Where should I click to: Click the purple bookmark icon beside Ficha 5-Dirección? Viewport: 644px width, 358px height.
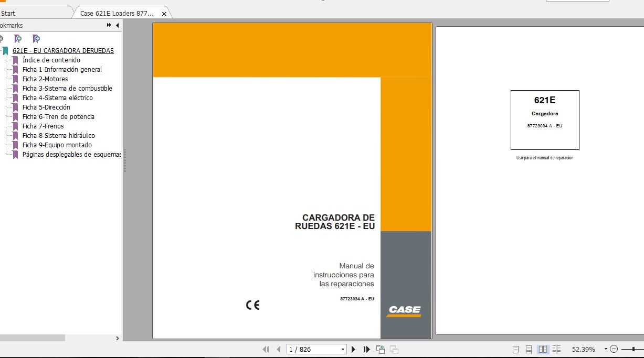(x=15, y=107)
